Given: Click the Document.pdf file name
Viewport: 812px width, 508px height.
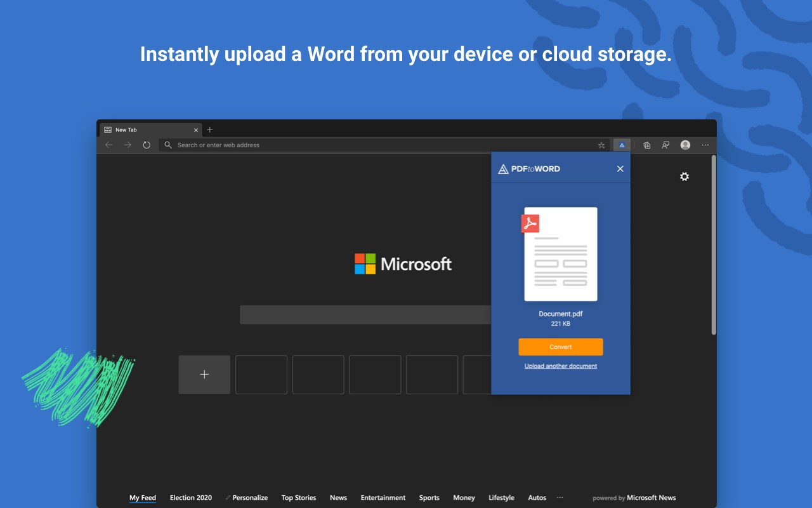Looking at the screenshot, I should click(x=561, y=314).
